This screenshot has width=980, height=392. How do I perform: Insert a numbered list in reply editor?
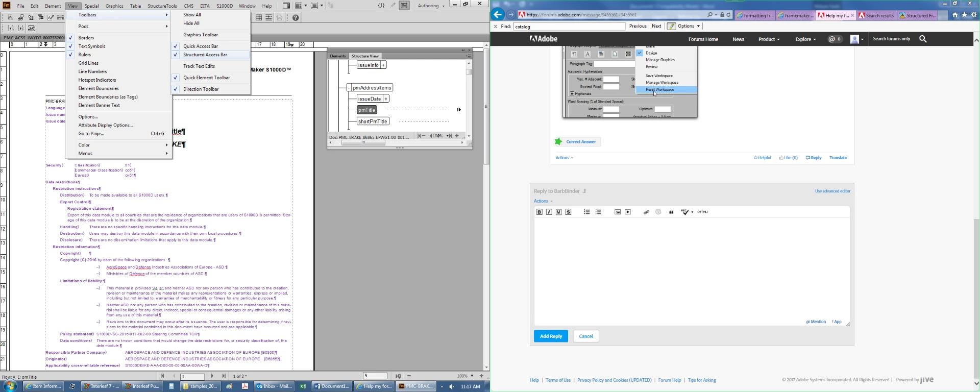[x=598, y=212]
